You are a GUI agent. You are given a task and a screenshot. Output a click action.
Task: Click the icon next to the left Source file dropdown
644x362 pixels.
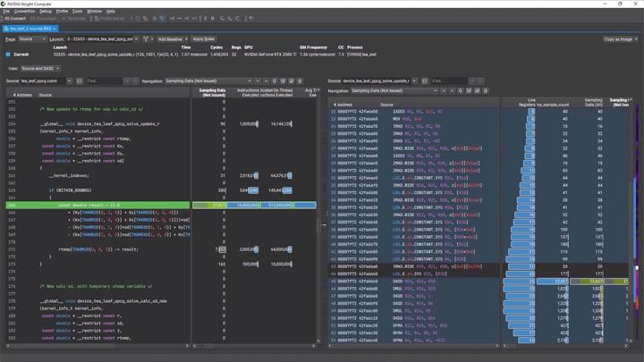coord(78,80)
